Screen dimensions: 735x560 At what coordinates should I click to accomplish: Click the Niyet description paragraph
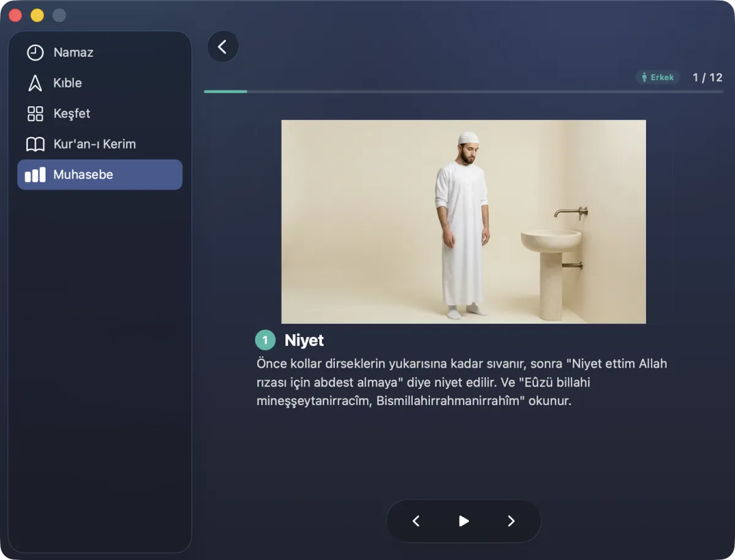click(462, 383)
